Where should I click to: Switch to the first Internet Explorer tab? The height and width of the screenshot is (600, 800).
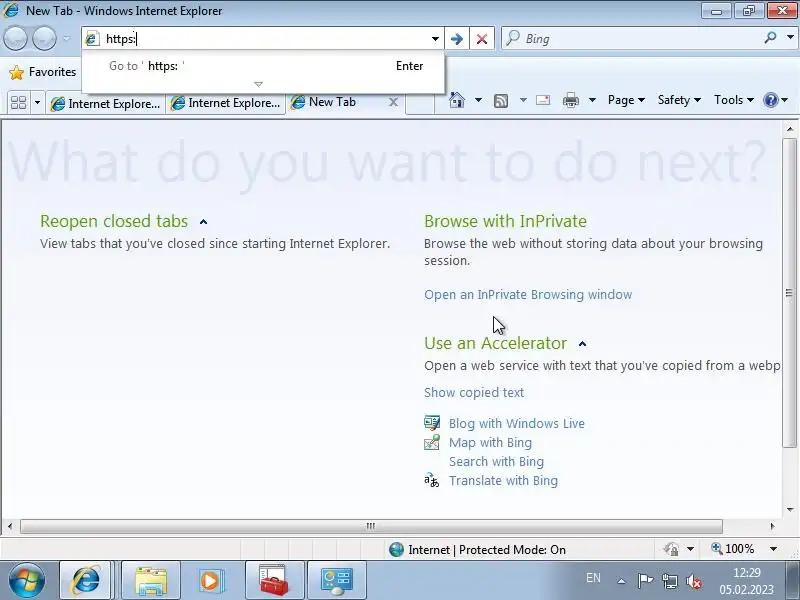[106, 104]
